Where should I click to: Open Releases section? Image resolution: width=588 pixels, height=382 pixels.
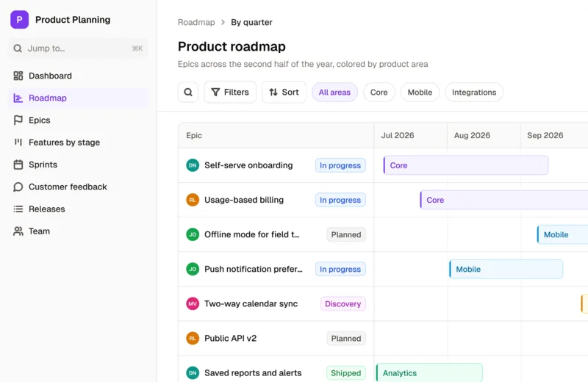tap(78, 209)
